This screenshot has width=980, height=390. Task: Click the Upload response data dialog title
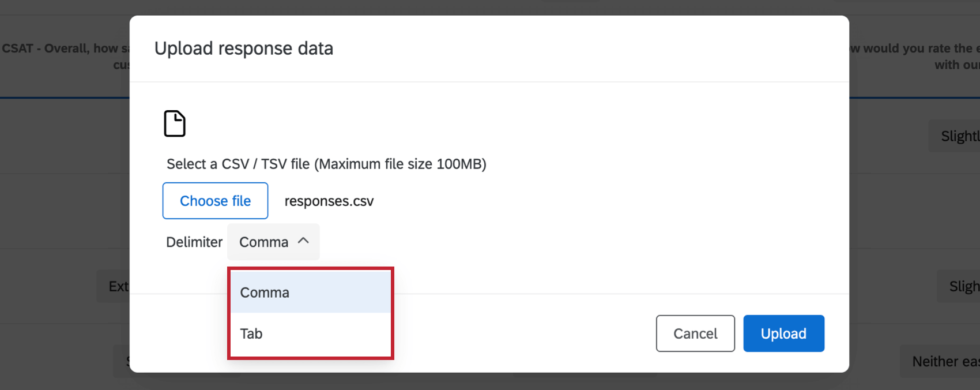pos(243,48)
